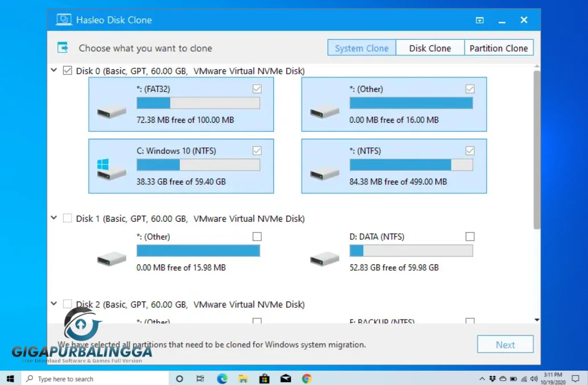Image resolution: width=588 pixels, height=385 pixels.
Task: Switch to the System Clone tab
Action: click(361, 48)
